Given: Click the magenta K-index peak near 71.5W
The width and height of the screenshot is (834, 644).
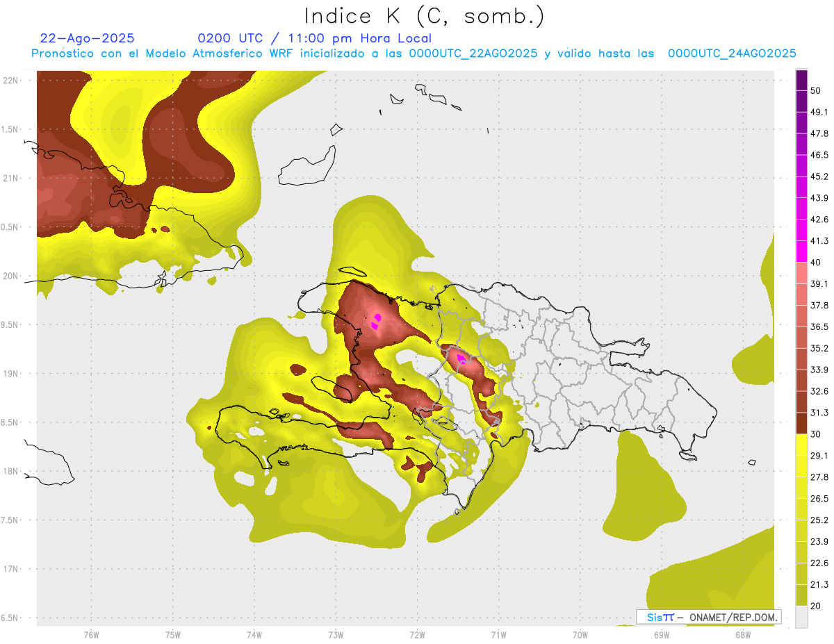Looking at the screenshot, I should tap(461, 358).
